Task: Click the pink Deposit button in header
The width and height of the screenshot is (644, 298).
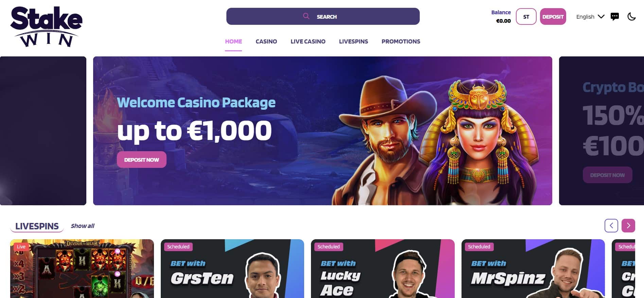Action: 553,17
